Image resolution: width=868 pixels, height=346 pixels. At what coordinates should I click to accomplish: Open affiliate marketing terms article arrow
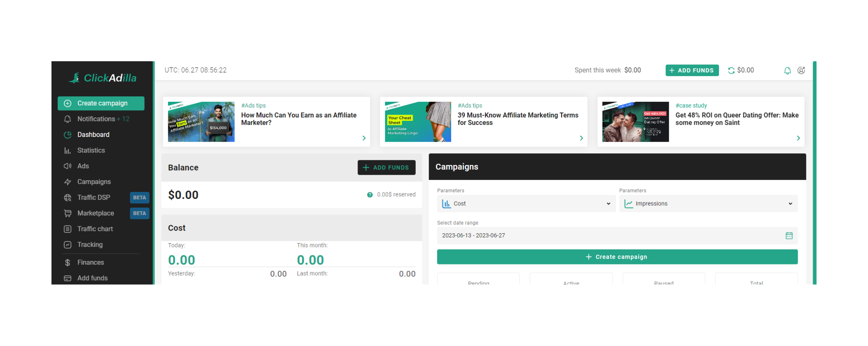coord(581,138)
